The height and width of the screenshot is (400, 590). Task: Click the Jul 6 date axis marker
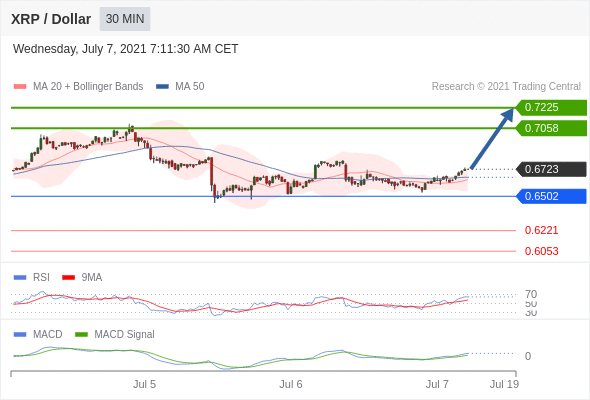[290, 385]
